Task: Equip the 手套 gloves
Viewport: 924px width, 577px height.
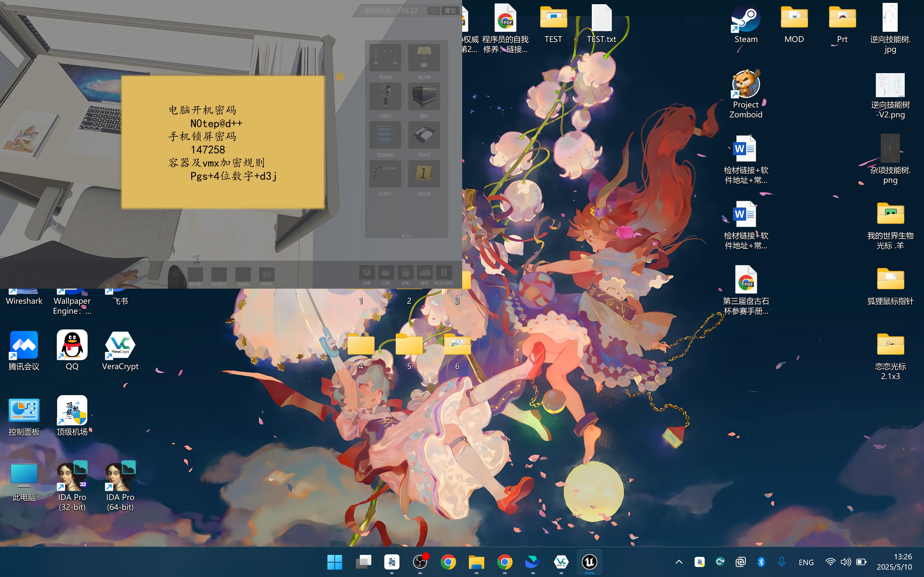Action: pyautogui.click(x=405, y=273)
